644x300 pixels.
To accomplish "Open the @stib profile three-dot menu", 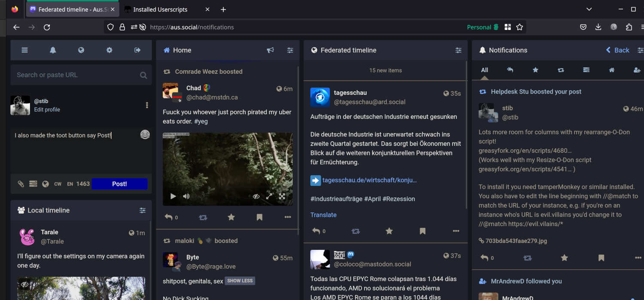I will pos(147,105).
